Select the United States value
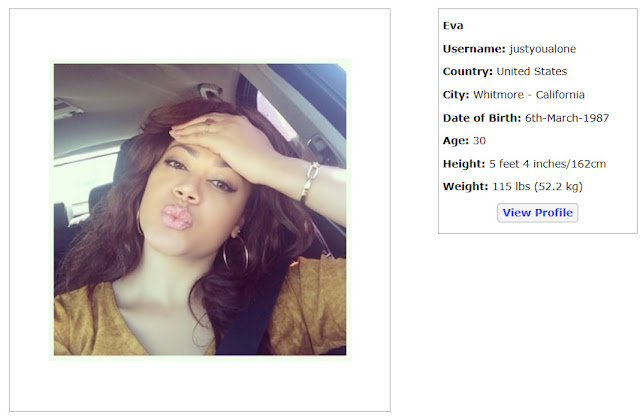The image size is (640, 418). point(532,71)
